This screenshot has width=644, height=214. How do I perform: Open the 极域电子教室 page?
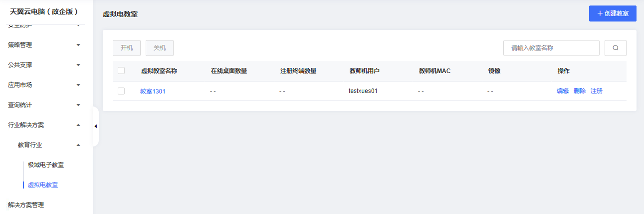46,165
